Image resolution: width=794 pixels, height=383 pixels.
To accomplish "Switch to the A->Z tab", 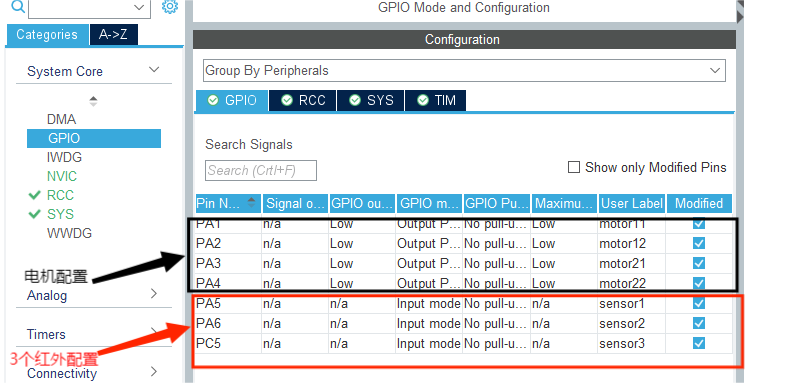I will click(x=113, y=34).
